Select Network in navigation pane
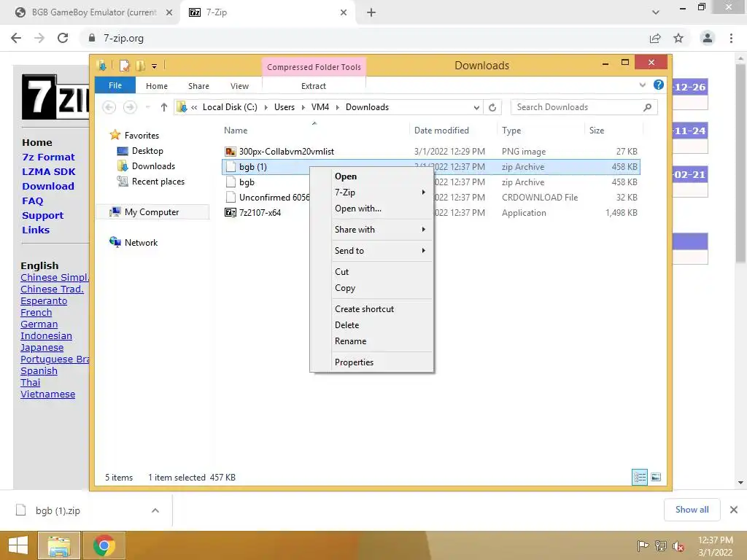This screenshot has width=747, height=560. click(141, 242)
